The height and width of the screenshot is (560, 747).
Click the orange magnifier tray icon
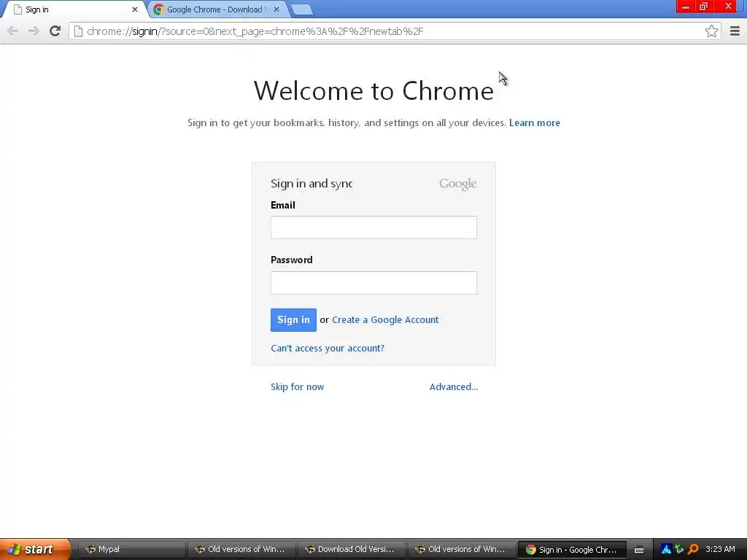[693, 549]
